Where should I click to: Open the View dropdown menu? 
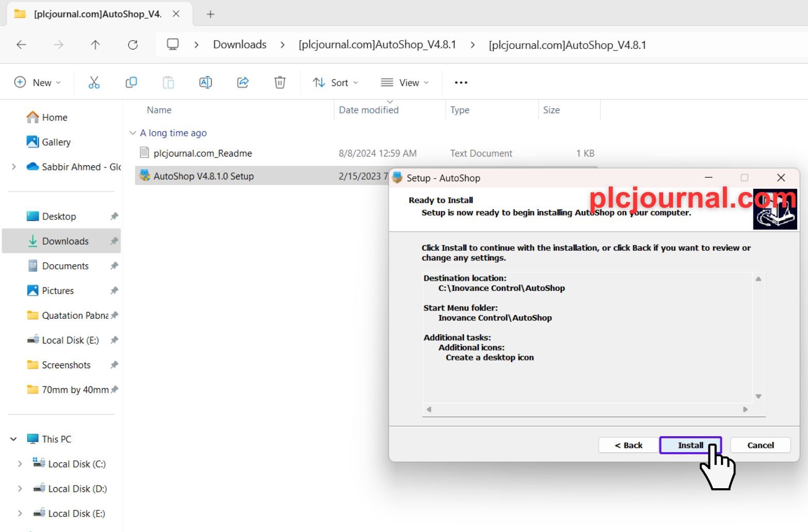[405, 82]
